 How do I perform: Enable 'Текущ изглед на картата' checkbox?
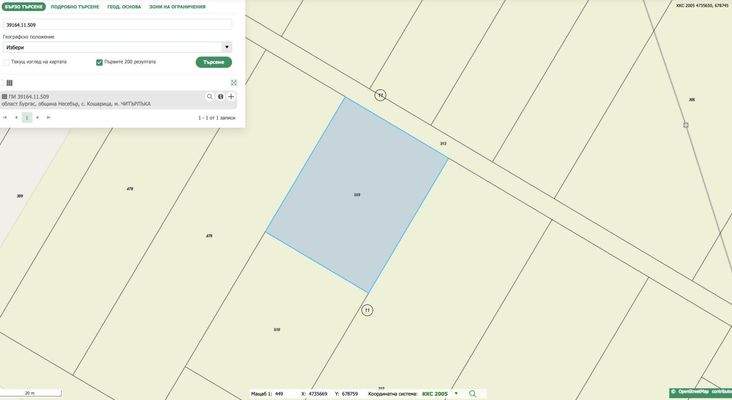point(6,62)
